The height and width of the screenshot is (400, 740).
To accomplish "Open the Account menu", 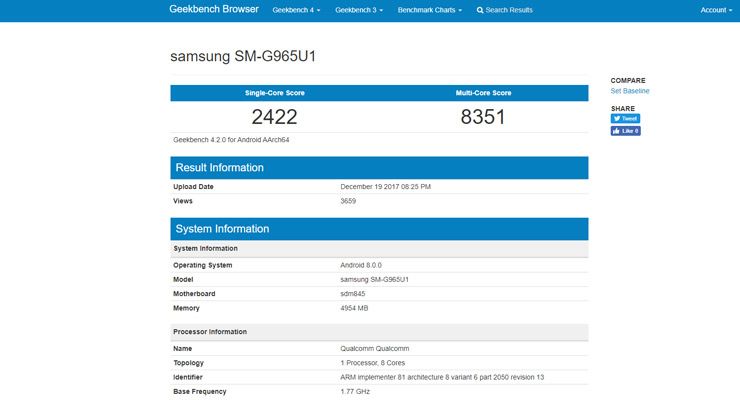I will coord(715,10).
